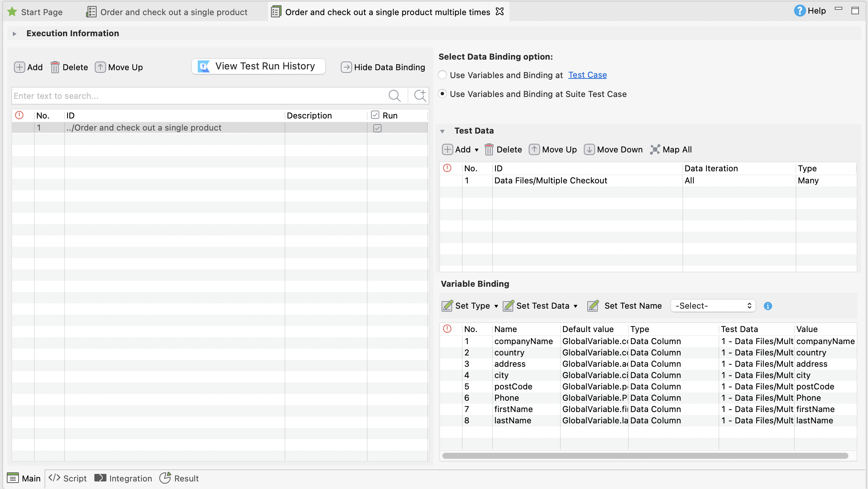This screenshot has width=868, height=489.
Task: Click the Help question mark icon
Action: click(x=800, y=11)
